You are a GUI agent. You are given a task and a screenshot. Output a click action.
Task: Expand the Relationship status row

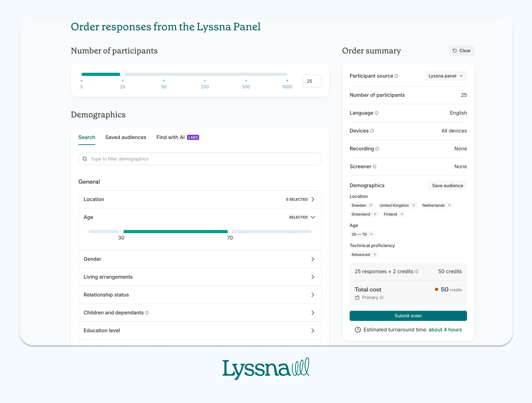point(200,295)
